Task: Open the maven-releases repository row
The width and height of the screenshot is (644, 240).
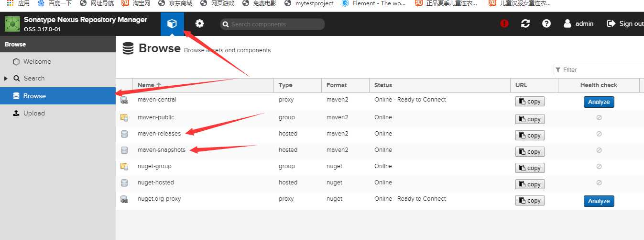Action: click(380, 134)
